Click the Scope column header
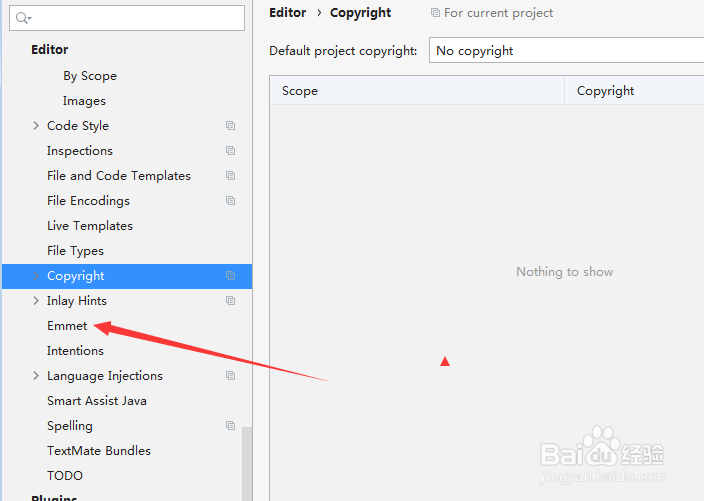Image resolution: width=704 pixels, height=501 pixels. (x=300, y=91)
